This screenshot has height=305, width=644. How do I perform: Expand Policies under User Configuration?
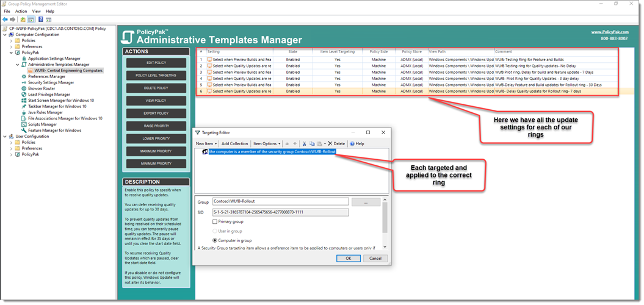[x=11, y=142]
